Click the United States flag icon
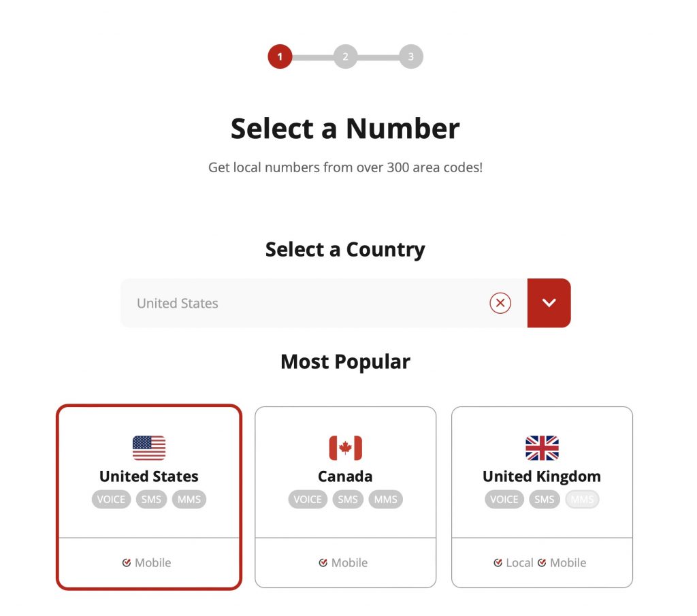This screenshot has width=697, height=616. pyautogui.click(x=149, y=448)
